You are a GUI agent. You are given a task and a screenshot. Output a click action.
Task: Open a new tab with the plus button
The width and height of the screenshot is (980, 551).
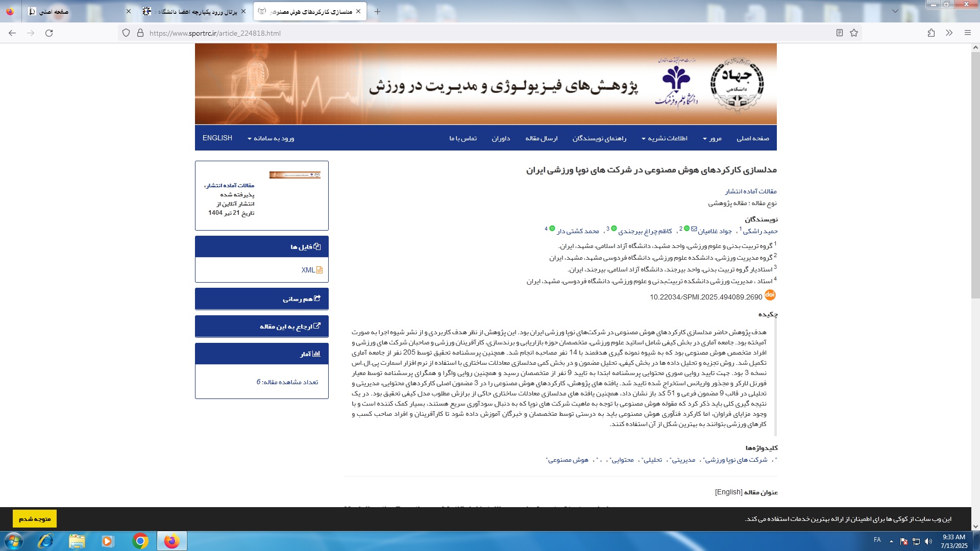(377, 11)
